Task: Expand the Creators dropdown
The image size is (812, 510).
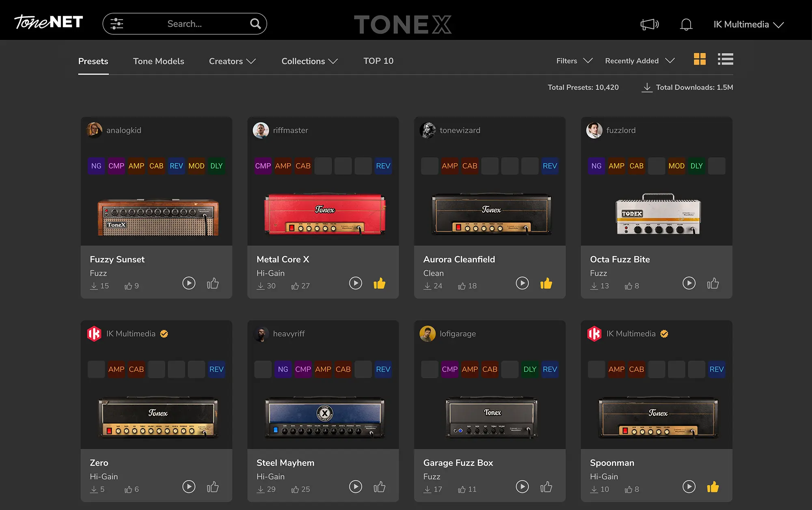Action: [x=232, y=61]
